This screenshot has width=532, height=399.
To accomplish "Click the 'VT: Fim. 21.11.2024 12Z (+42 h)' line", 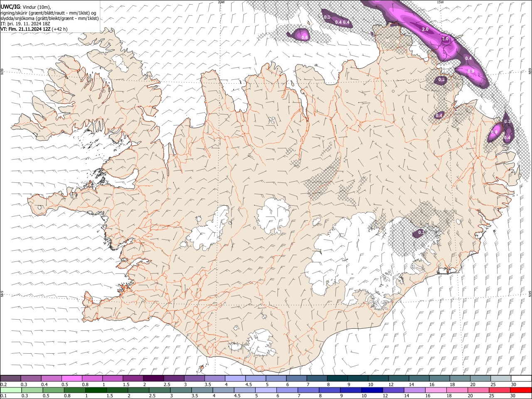I will click(34, 29).
